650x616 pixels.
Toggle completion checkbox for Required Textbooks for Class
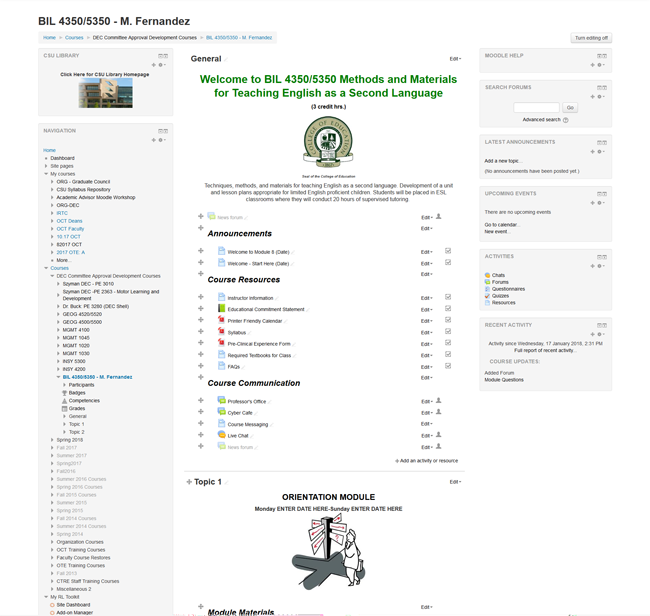tap(448, 354)
